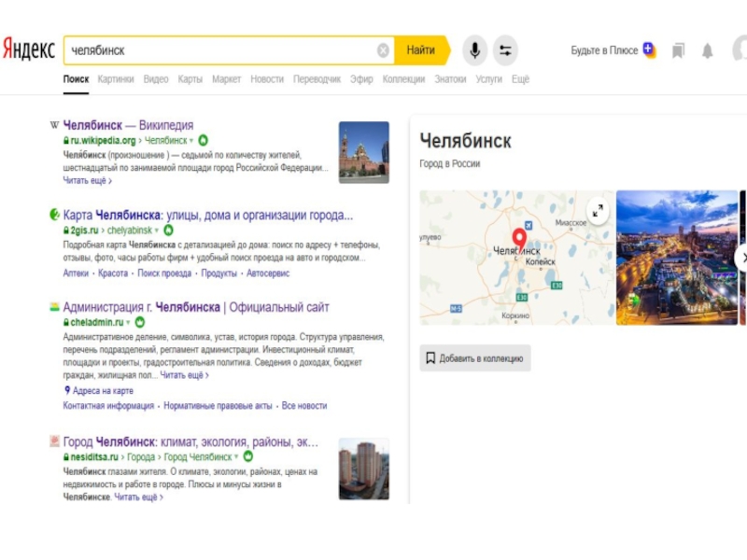
Task: Switch to the Видео tab
Action: point(156,79)
